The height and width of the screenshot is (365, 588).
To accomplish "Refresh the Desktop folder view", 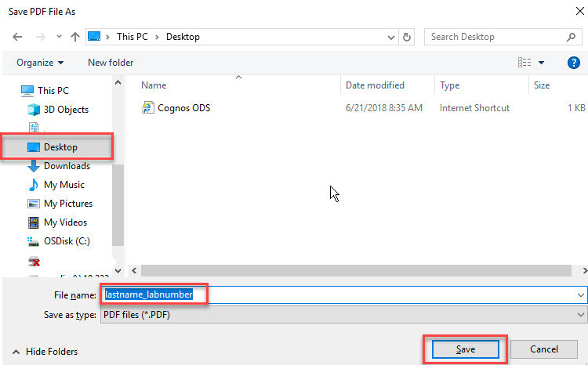I will [406, 37].
